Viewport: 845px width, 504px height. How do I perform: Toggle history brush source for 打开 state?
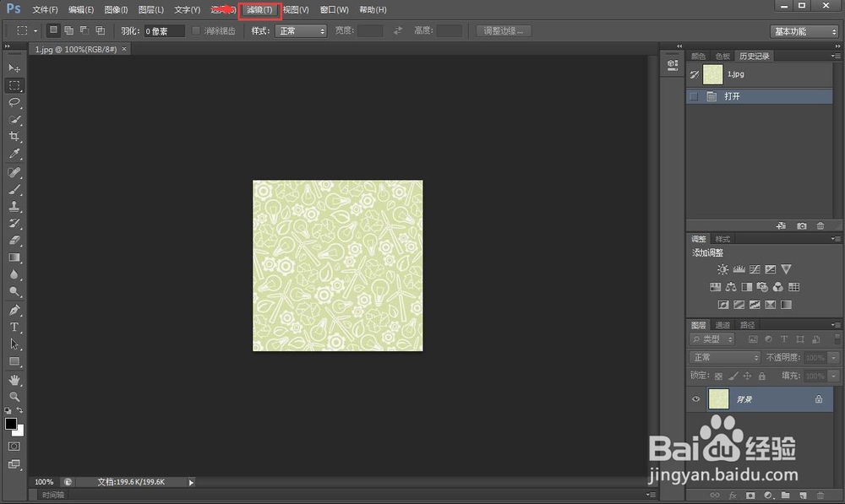pos(694,96)
